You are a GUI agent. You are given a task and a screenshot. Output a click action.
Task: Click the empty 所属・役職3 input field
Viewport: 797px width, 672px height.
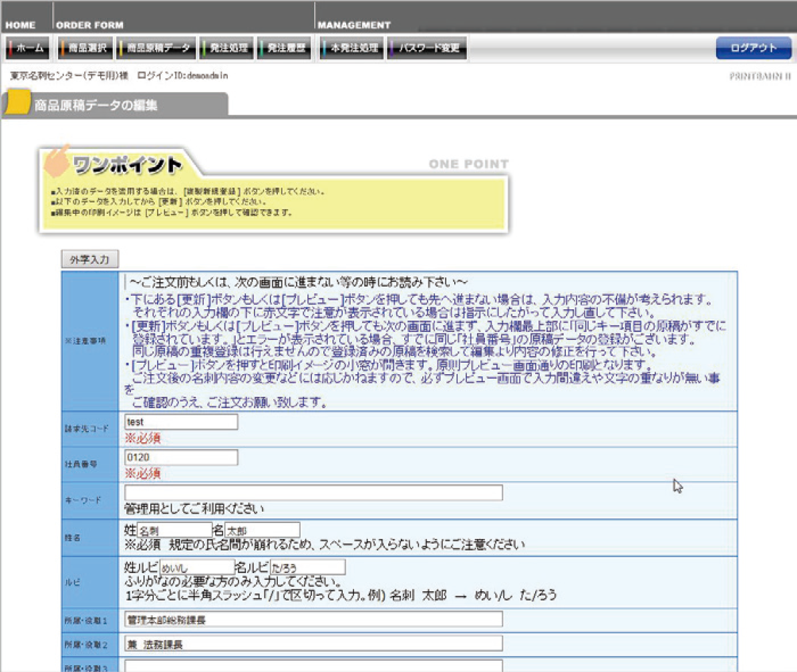coord(313,665)
